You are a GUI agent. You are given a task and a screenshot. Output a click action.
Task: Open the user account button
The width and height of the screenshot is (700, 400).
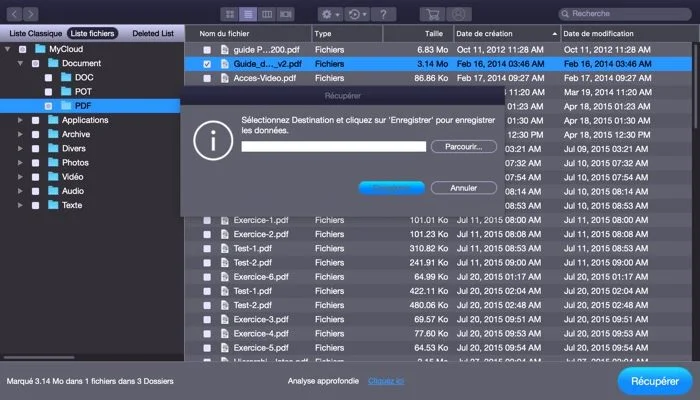458,14
